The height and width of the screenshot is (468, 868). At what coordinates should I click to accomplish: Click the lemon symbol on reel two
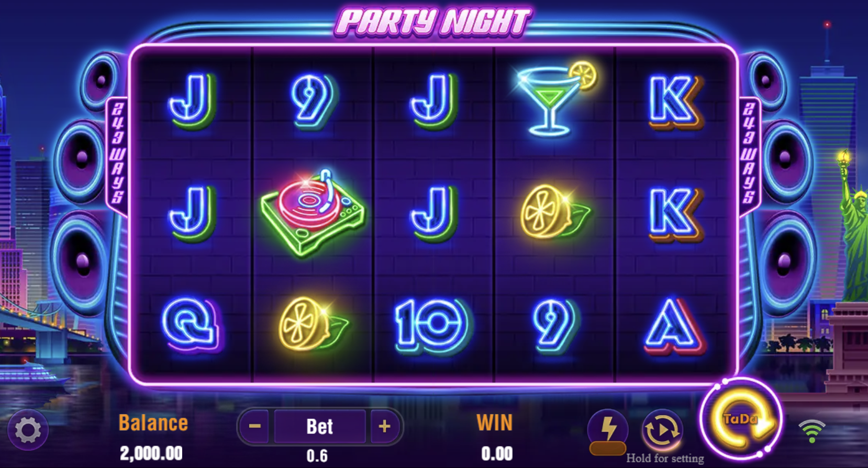click(x=313, y=323)
